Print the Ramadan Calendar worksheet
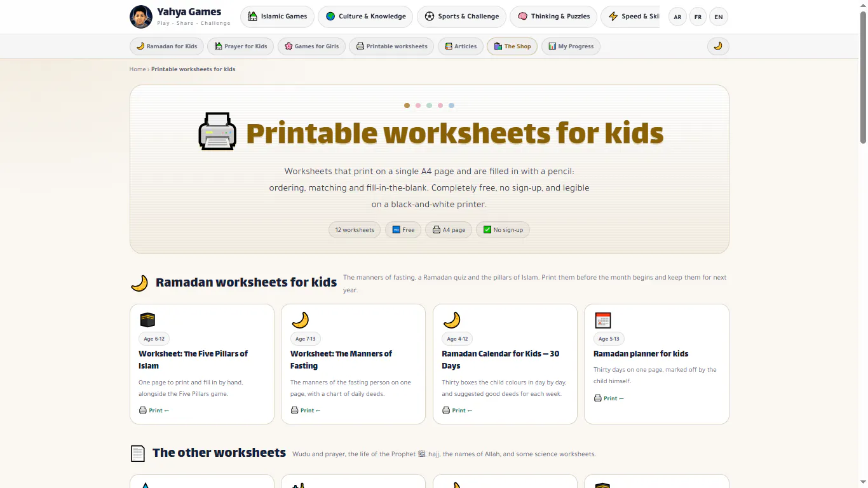 pos(457,410)
